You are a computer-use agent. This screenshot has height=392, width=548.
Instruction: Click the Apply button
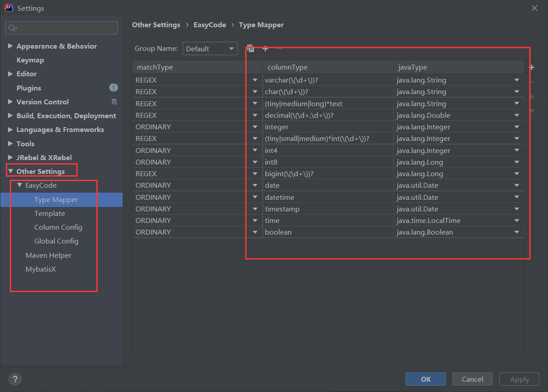(x=519, y=379)
